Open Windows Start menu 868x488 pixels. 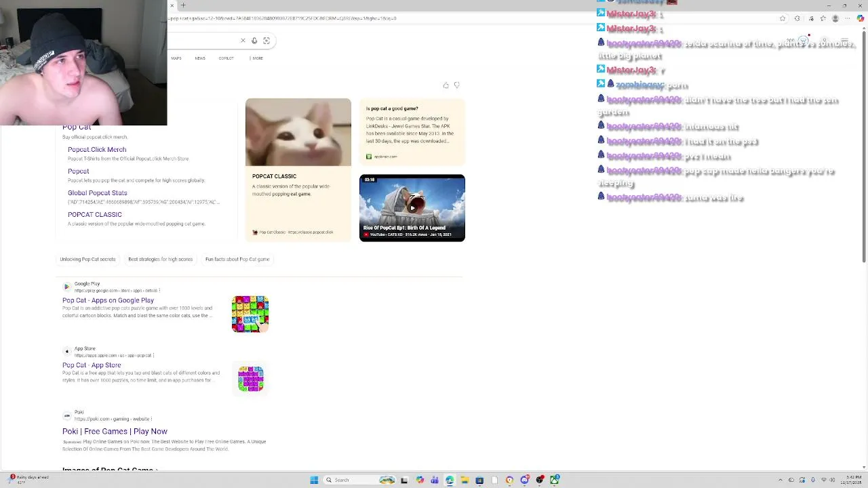pyautogui.click(x=314, y=480)
